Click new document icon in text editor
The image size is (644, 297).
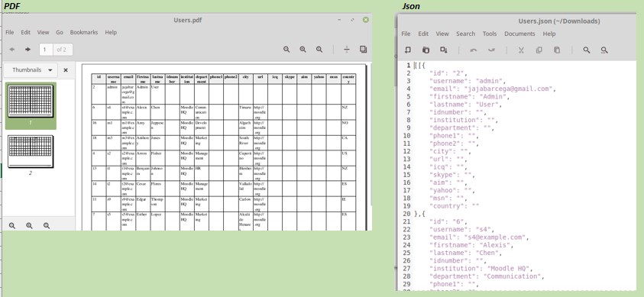pyautogui.click(x=408, y=50)
